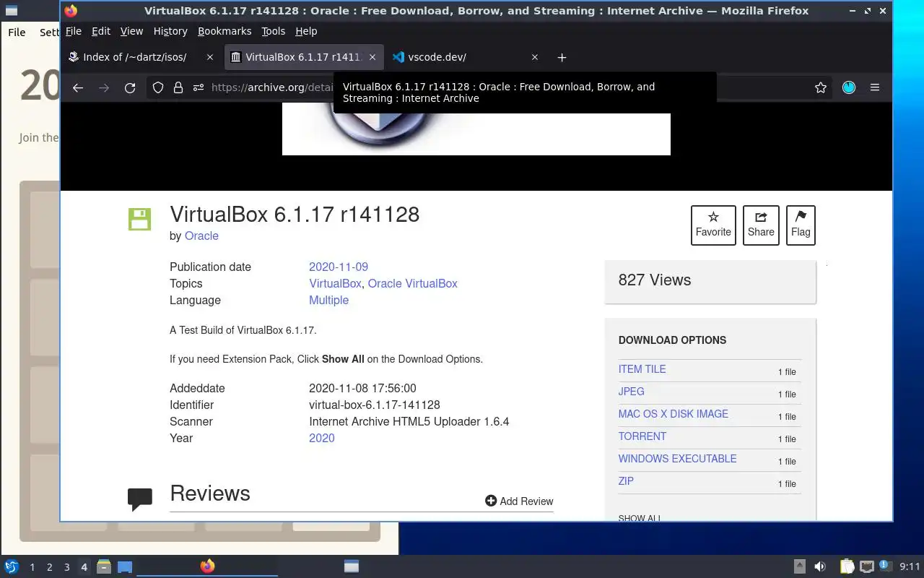Open the History menu
The image size is (924, 578).
point(170,31)
